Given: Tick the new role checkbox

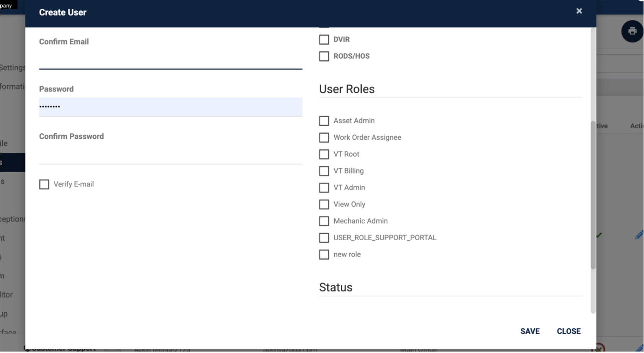Looking at the screenshot, I should 324,254.
